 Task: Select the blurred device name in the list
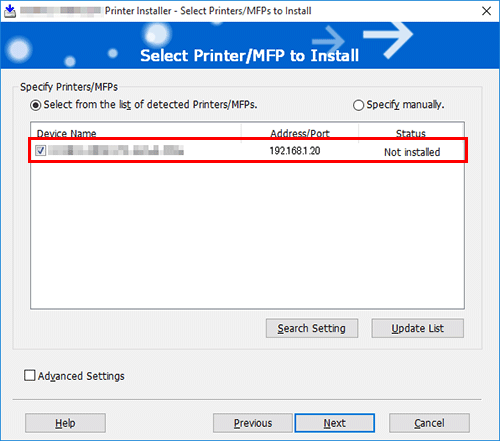(x=116, y=151)
